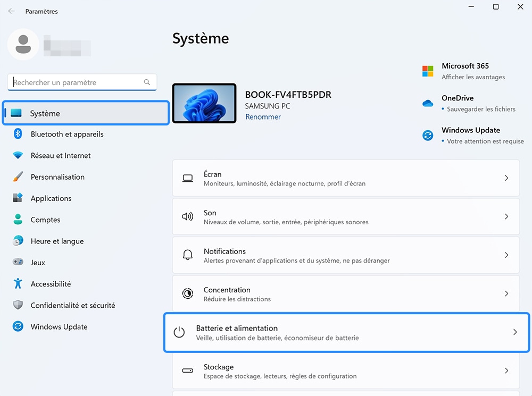Click the Son description 'Niveaux de volume'
The width and height of the screenshot is (532, 396).
coord(286,222)
